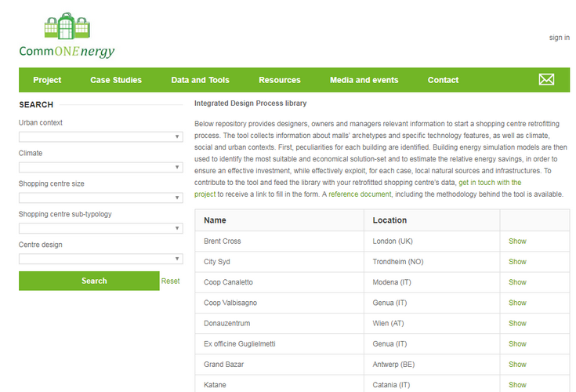Show details for City Syd

(x=517, y=262)
